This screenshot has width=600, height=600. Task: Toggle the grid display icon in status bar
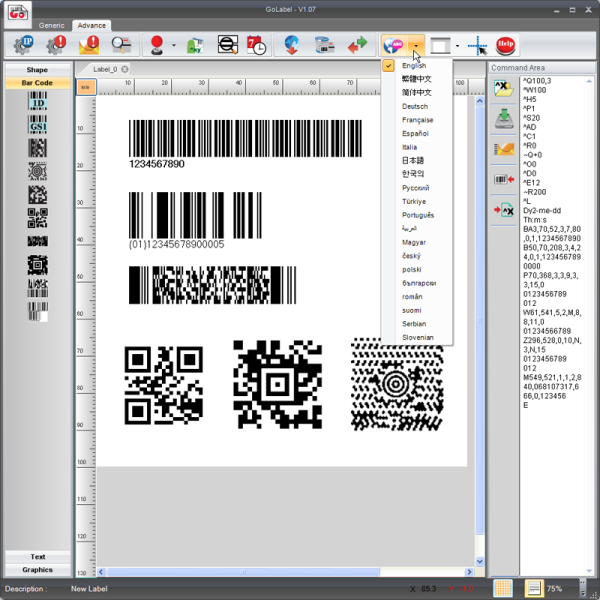click(x=503, y=588)
